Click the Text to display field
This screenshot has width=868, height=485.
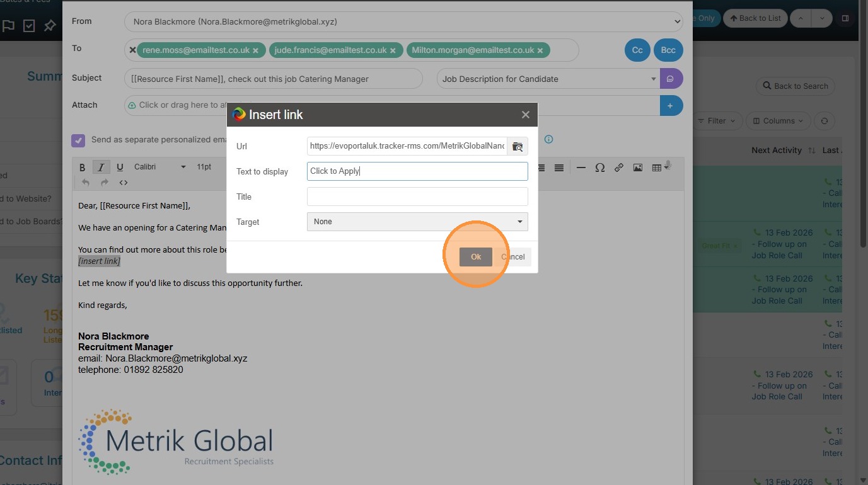pyautogui.click(x=417, y=171)
